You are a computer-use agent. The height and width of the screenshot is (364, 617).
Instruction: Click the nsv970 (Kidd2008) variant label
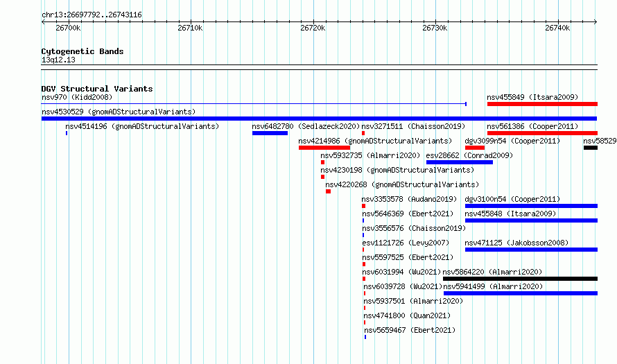click(x=77, y=97)
